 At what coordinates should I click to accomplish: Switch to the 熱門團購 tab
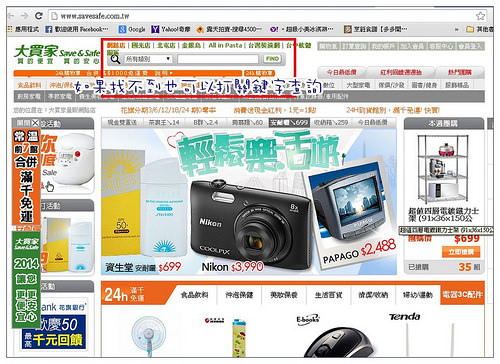coord(460,72)
